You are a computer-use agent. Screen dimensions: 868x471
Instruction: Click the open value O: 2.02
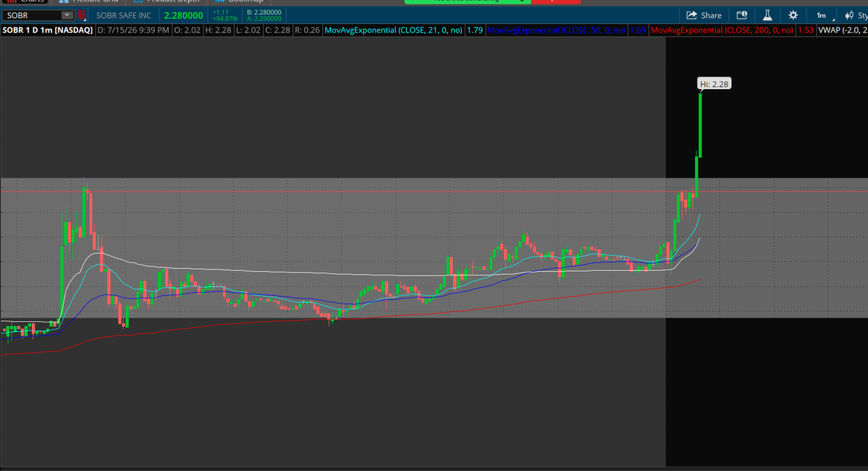tap(187, 30)
